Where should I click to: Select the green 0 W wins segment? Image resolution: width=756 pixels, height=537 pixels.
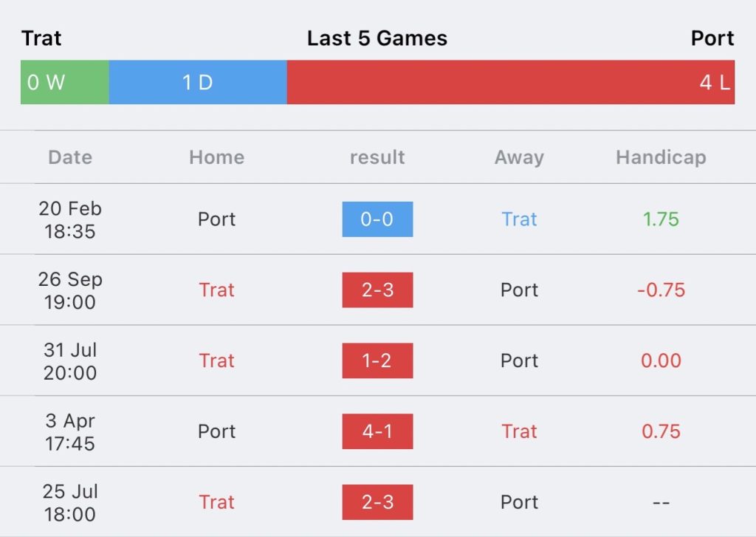point(65,82)
